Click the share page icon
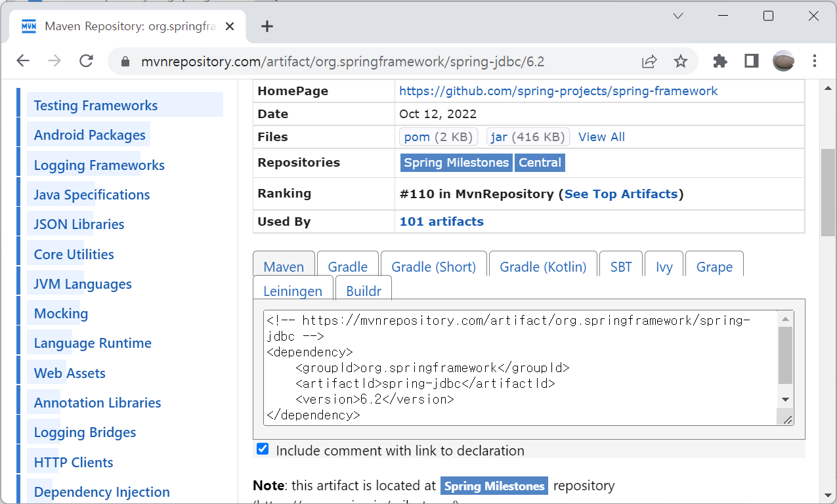Image resolution: width=837 pixels, height=504 pixels. pos(649,62)
